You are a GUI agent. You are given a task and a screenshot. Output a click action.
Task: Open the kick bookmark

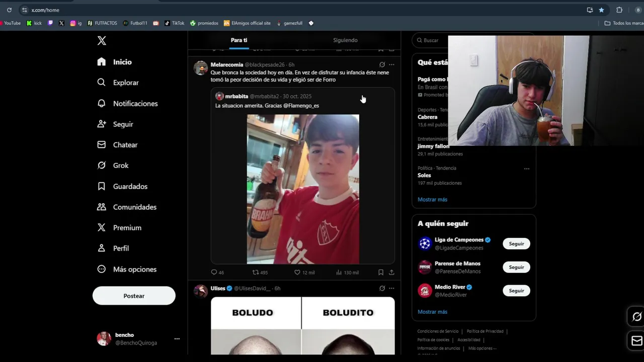pyautogui.click(x=34, y=23)
